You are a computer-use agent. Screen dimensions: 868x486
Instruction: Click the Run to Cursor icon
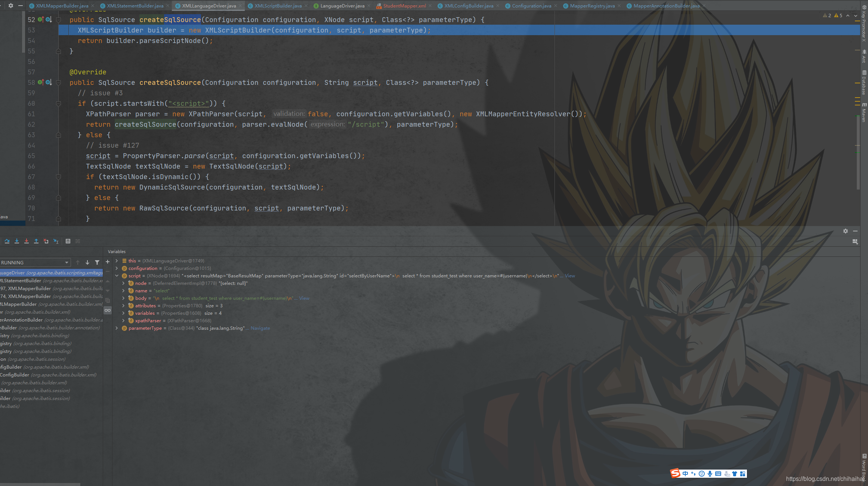56,241
